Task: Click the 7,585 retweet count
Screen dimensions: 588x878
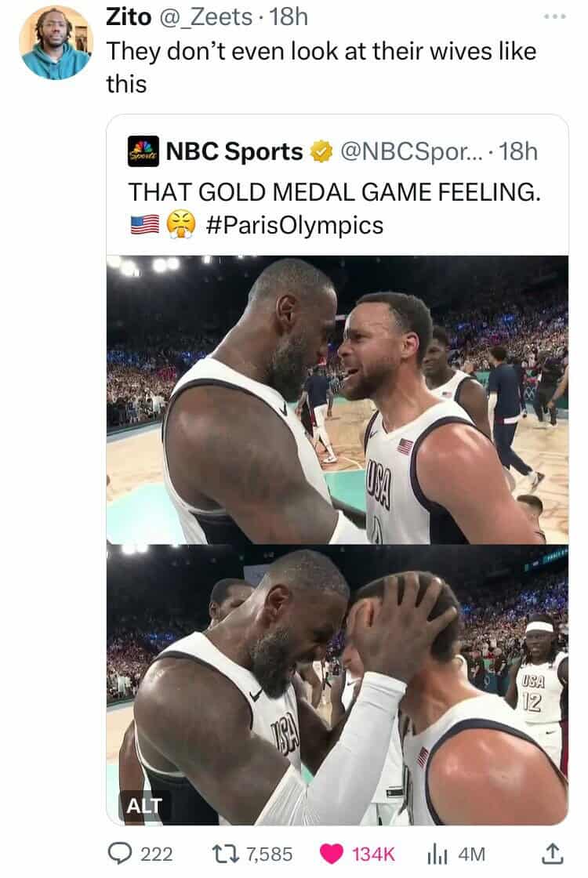Action: (x=270, y=854)
